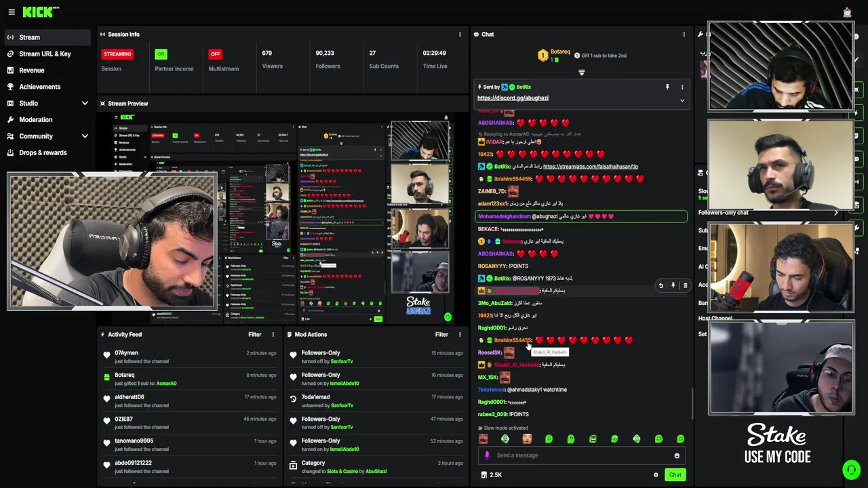Click the Kick logo
This screenshot has height=488, width=868.
point(41,12)
